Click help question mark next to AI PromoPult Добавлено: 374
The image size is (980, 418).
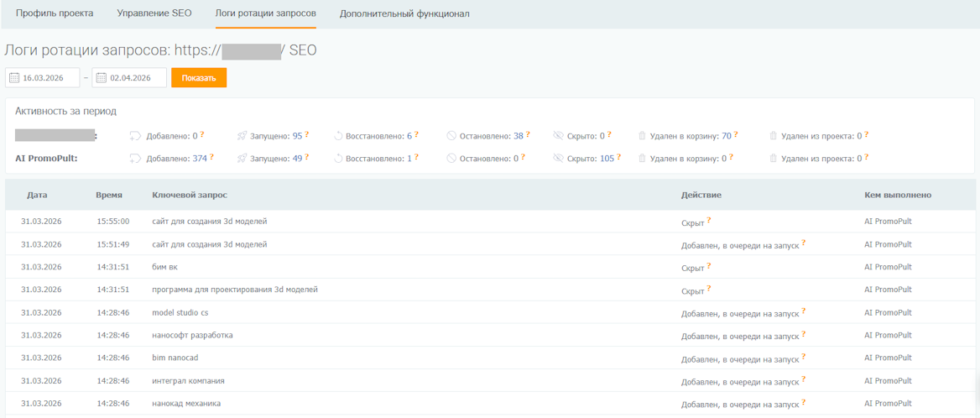(x=212, y=157)
